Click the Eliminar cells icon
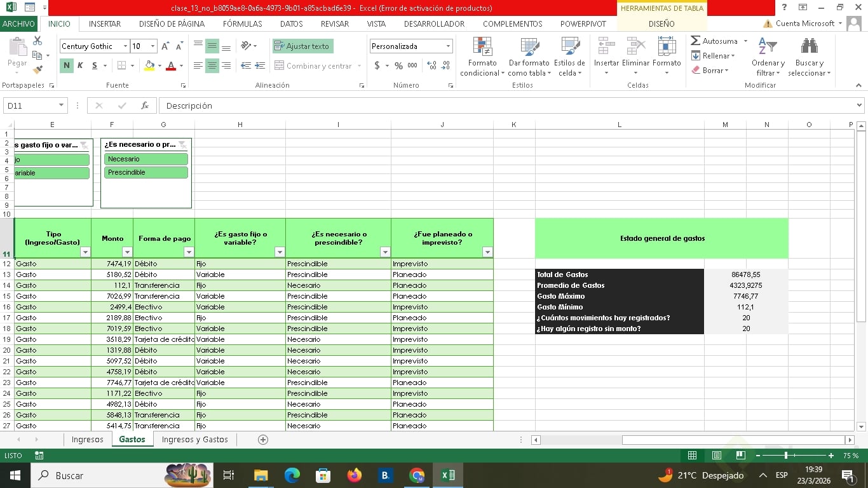The height and width of the screenshot is (488, 868). point(635,47)
